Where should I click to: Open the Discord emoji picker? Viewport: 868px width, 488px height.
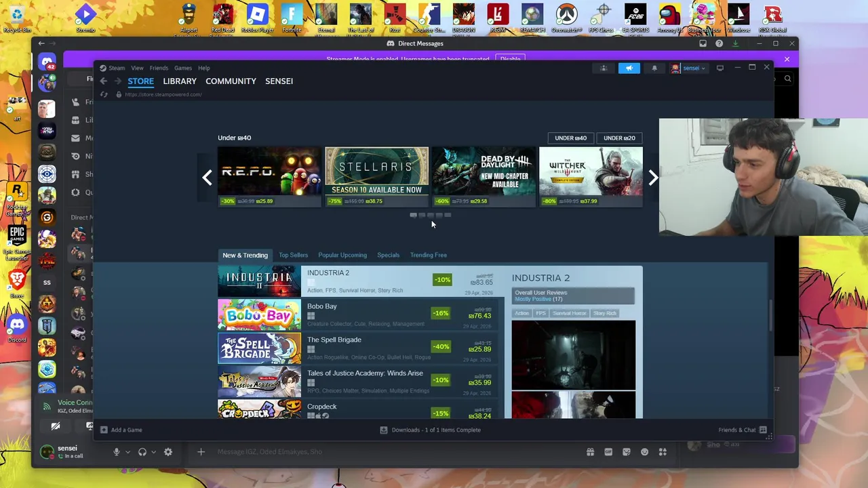click(x=645, y=452)
